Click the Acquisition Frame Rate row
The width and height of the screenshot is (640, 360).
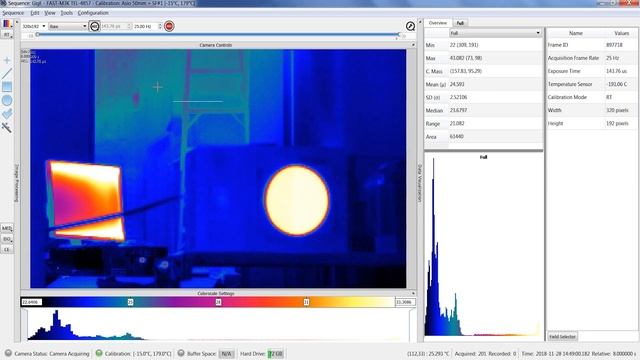pos(591,58)
